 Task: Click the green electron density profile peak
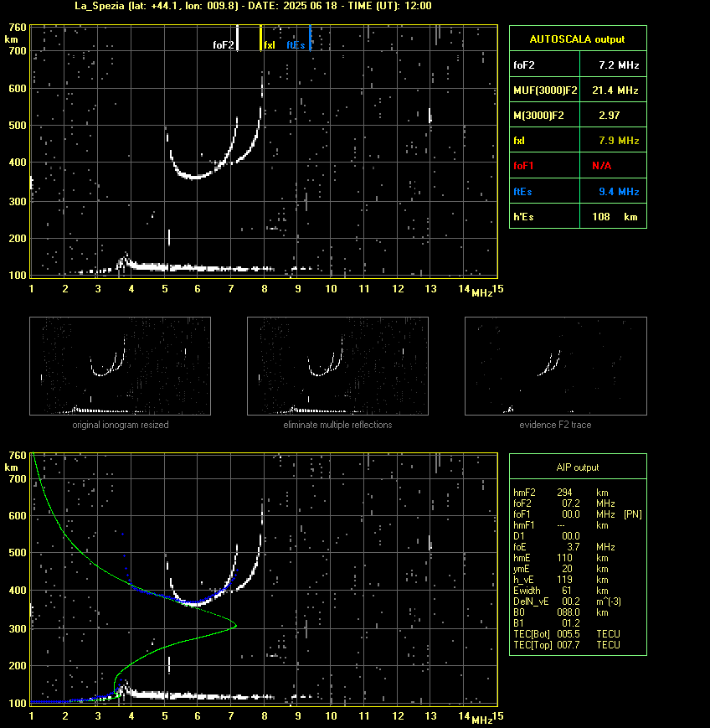pyautogui.click(x=236, y=626)
